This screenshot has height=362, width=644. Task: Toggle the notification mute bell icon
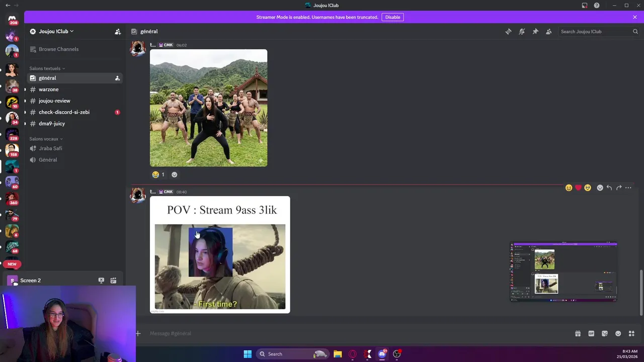point(522,31)
